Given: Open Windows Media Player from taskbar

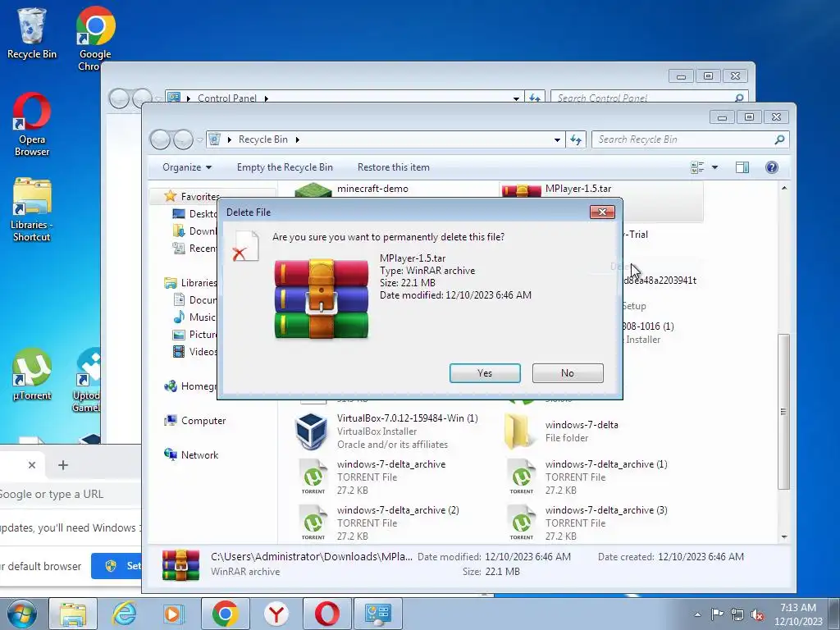Looking at the screenshot, I should pyautogui.click(x=173, y=614).
